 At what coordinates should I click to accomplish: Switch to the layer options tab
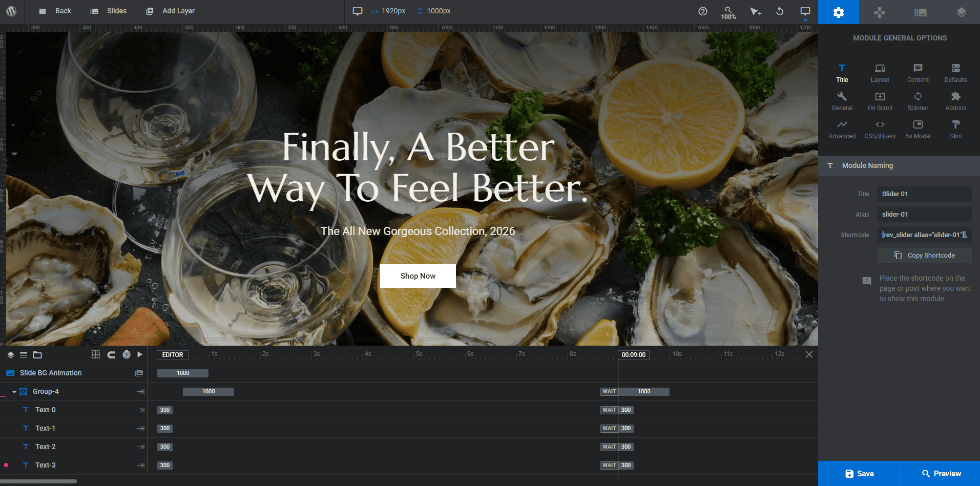pyautogui.click(x=961, y=12)
